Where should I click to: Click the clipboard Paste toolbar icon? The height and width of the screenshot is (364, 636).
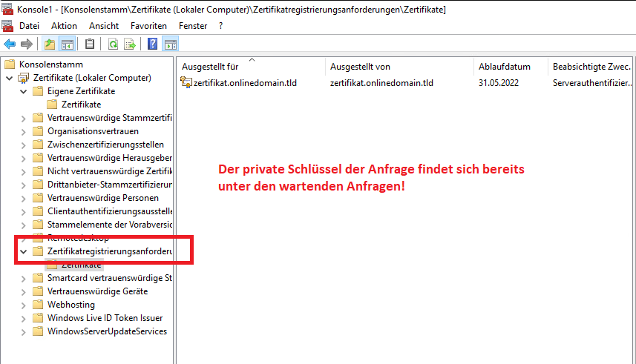[x=90, y=44]
